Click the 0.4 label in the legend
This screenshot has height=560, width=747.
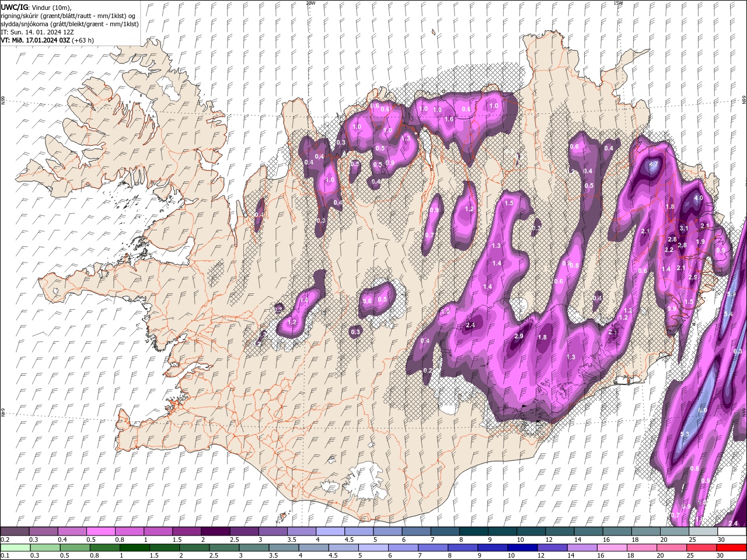pos(62,540)
